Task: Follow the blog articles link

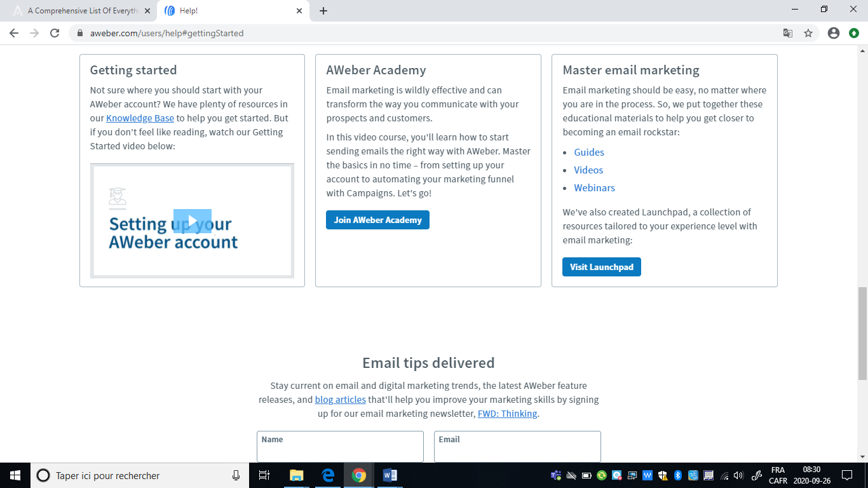Action: click(341, 400)
